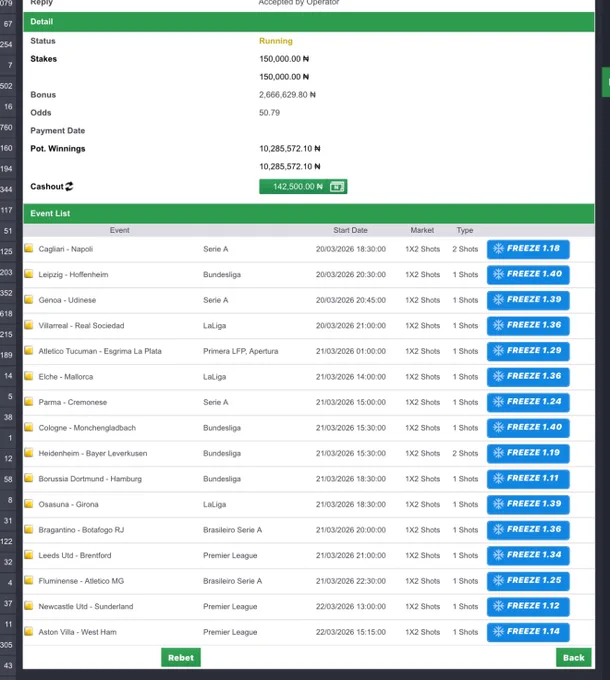Freeze Atletico Tucuman selection at 1.29
This screenshot has width=610, height=680.
pos(528,351)
